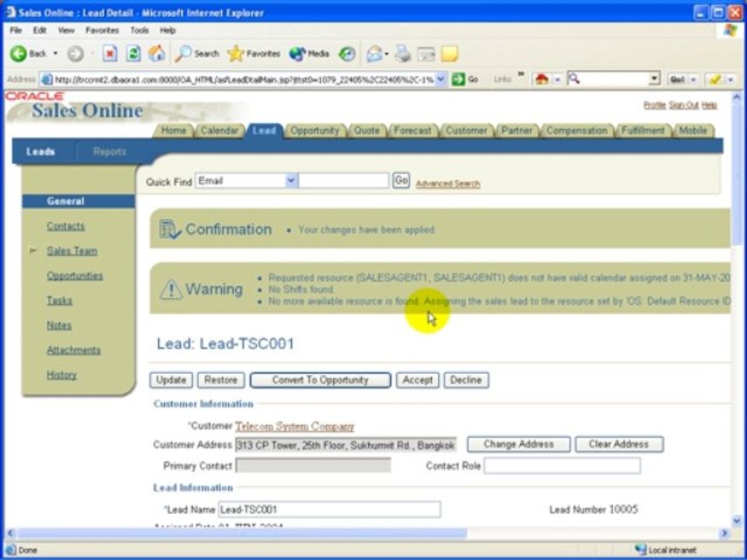Open the Advanced Search link
Viewport: 747px width, 560px height.
448,184
